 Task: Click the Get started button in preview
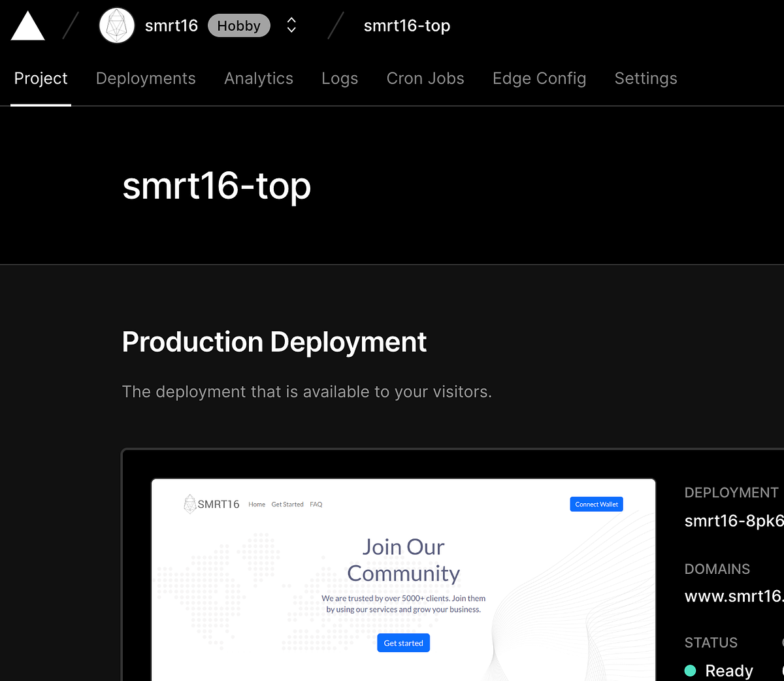point(403,642)
